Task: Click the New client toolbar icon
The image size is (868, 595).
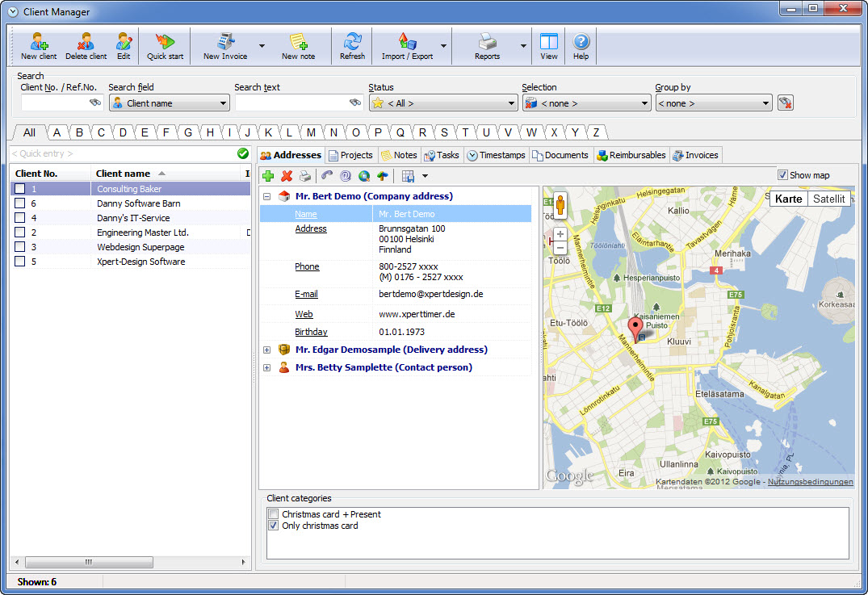Action: pos(39,46)
